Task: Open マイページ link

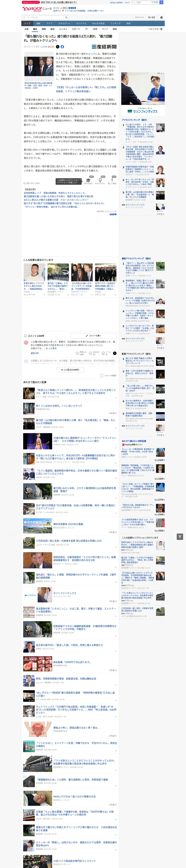Action: (139, 18)
